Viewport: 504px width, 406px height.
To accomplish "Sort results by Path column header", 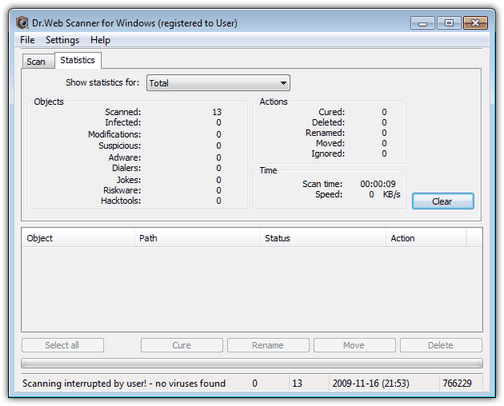I will click(x=197, y=238).
